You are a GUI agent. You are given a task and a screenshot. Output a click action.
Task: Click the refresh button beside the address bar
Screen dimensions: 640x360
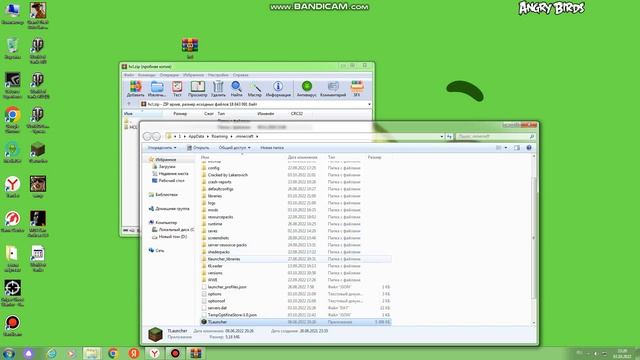(449, 136)
